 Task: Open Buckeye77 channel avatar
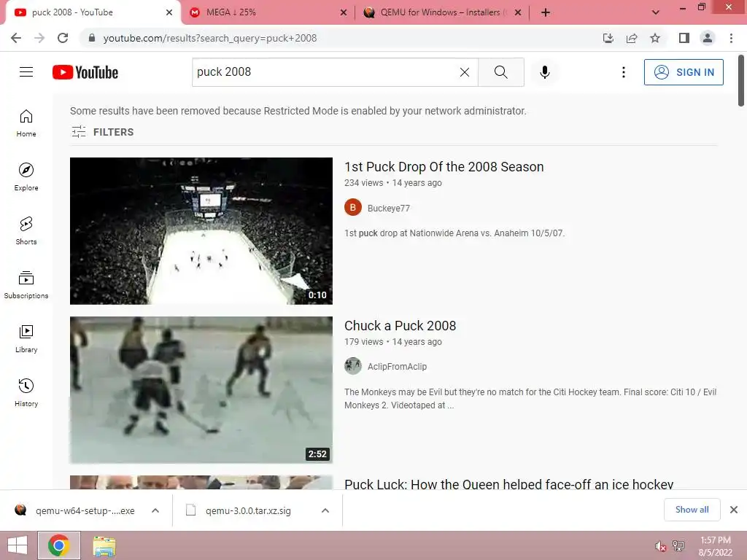(x=353, y=208)
